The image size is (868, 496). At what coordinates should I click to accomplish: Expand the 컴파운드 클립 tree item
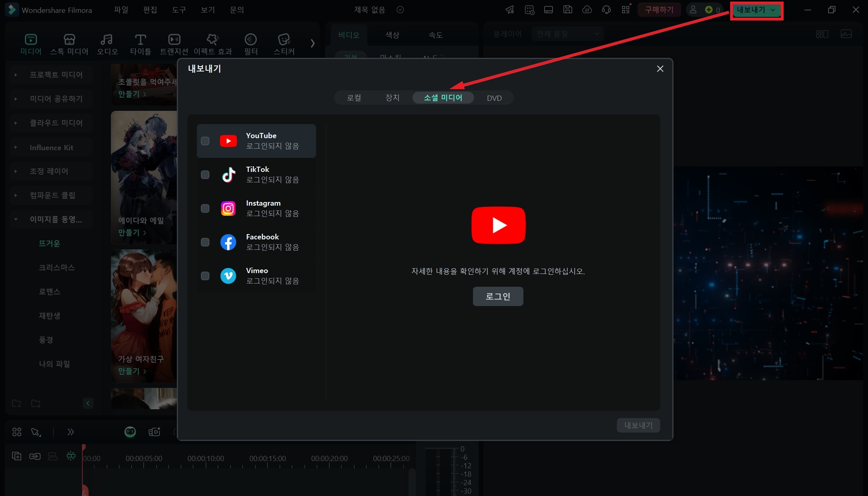pos(16,195)
